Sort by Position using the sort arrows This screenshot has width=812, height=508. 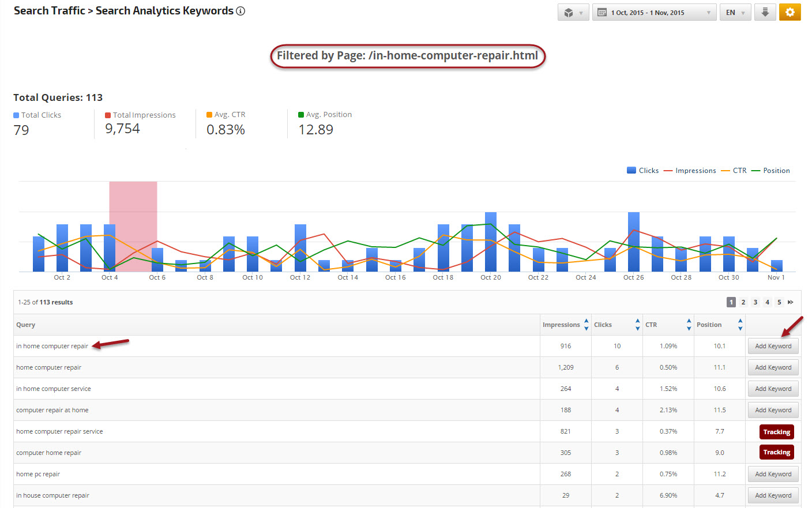click(x=740, y=325)
